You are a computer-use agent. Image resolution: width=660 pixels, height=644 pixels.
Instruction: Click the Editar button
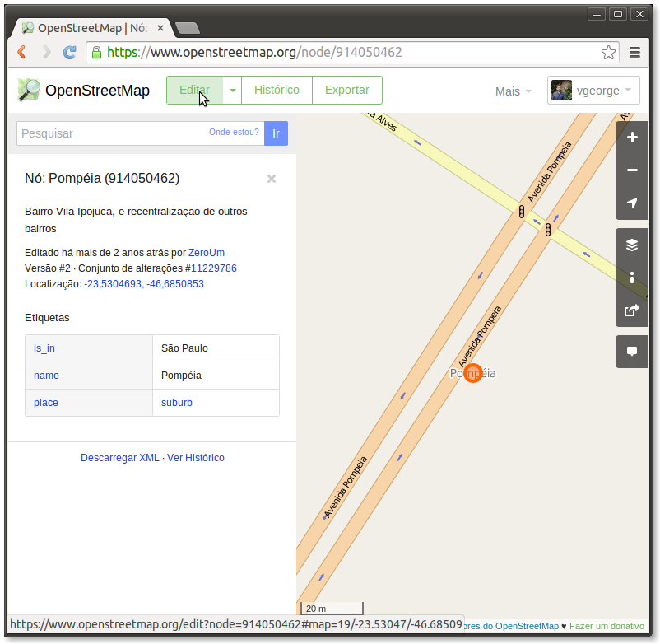click(194, 90)
